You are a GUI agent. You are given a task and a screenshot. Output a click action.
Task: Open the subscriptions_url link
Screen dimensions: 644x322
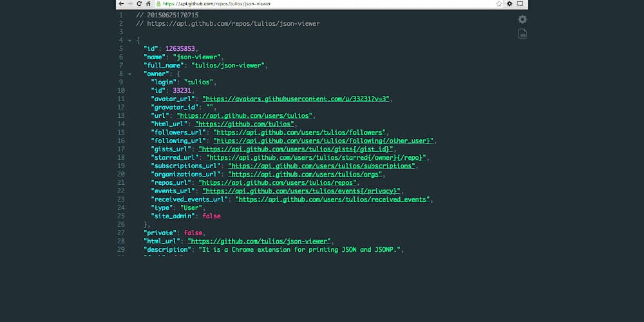pos(321,166)
